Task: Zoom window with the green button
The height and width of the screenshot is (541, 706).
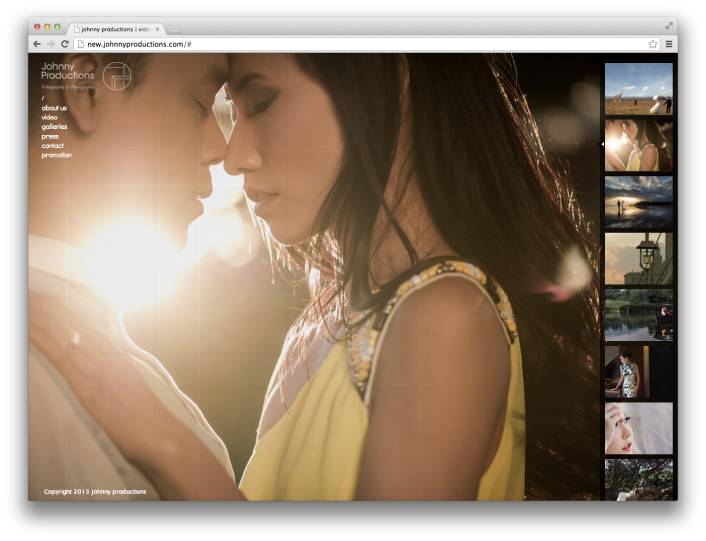Action: [57, 27]
